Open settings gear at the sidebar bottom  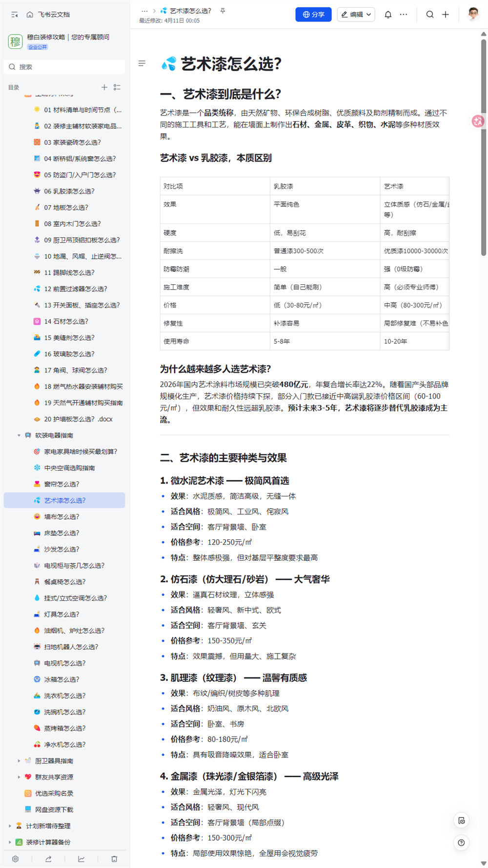click(x=16, y=859)
